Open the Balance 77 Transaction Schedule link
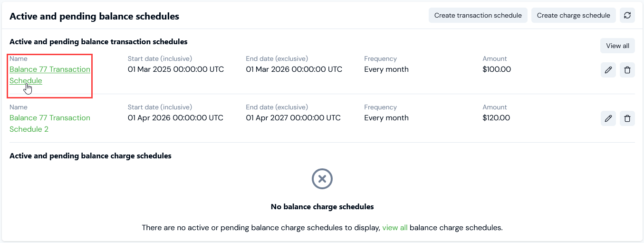 pyautogui.click(x=50, y=75)
